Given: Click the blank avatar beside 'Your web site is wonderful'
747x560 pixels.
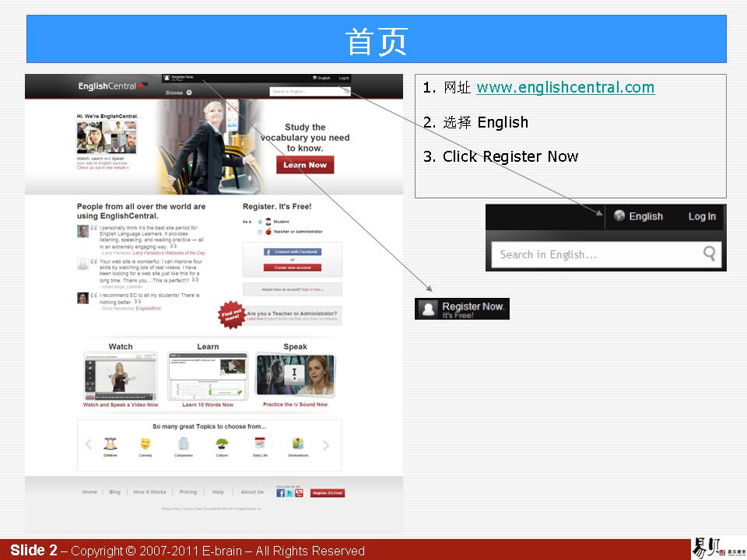Looking at the screenshot, I should click(83, 264).
